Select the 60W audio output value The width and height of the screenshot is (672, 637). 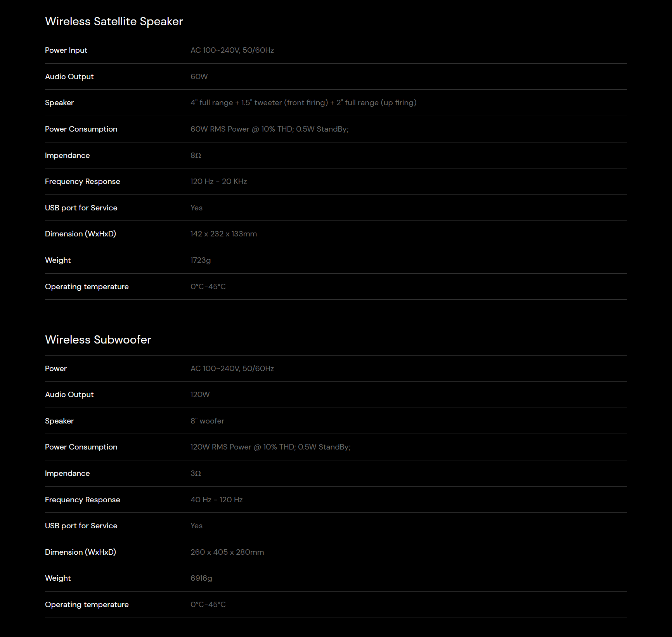199,76
